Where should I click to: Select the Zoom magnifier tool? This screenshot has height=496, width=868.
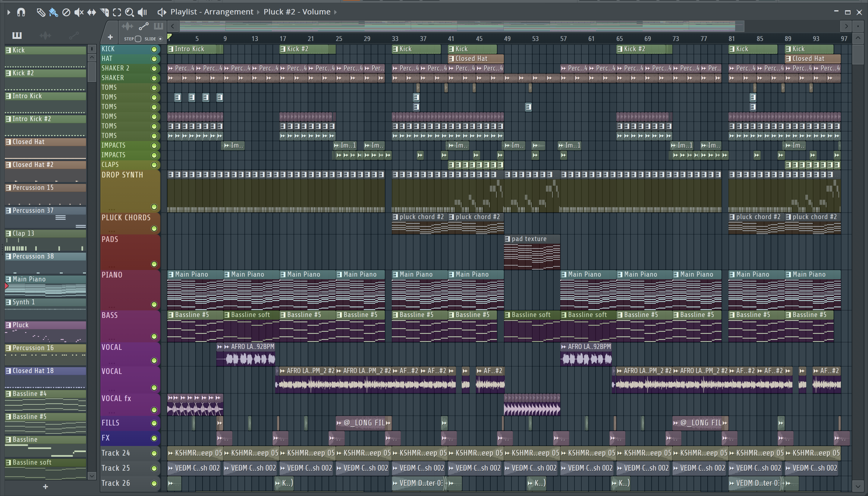pyautogui.click(x=129, y=12)
